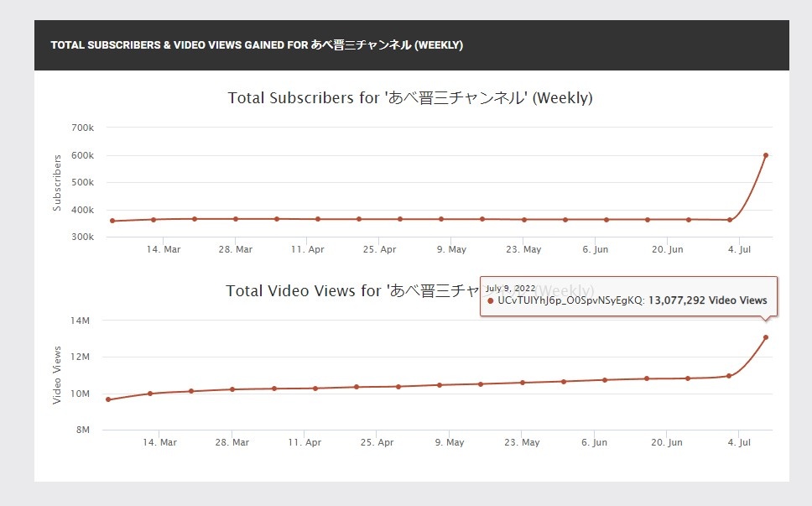Image resolution: width=812 pixels, height=506 pixels.
Task: Click the 14. Mar label on subscribers axis
Action: (x=164, y=250)
